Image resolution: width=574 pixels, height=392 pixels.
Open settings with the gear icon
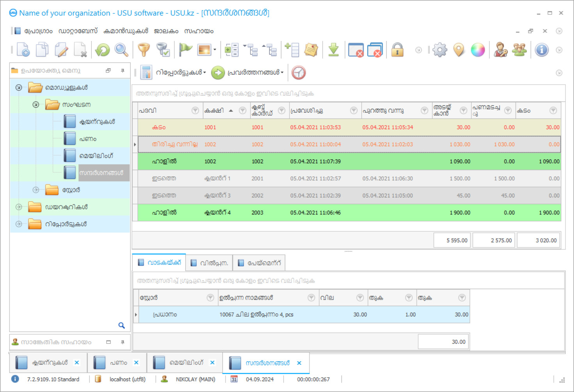coord(440,50)
